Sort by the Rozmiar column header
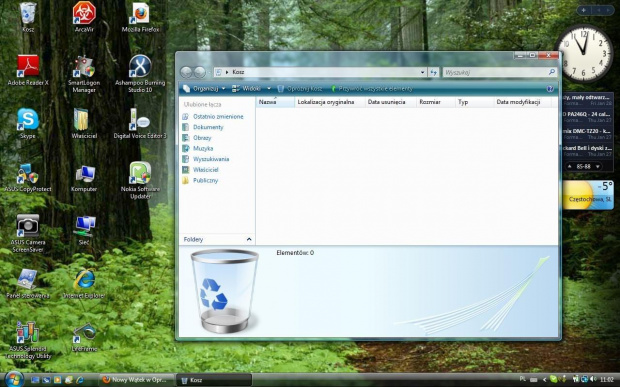This screenshot has height=387, width=620. [x=435, y=102]
